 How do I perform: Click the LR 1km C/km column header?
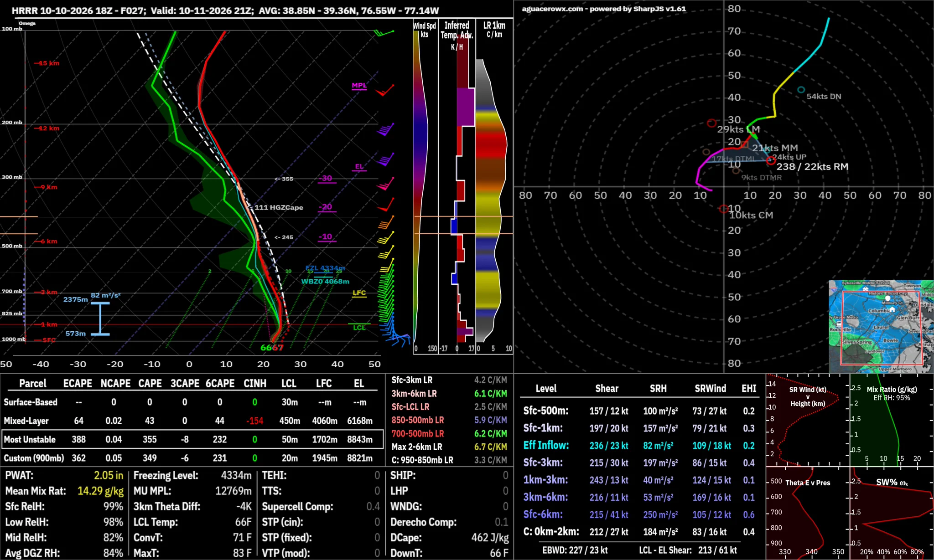pos(494,30)
